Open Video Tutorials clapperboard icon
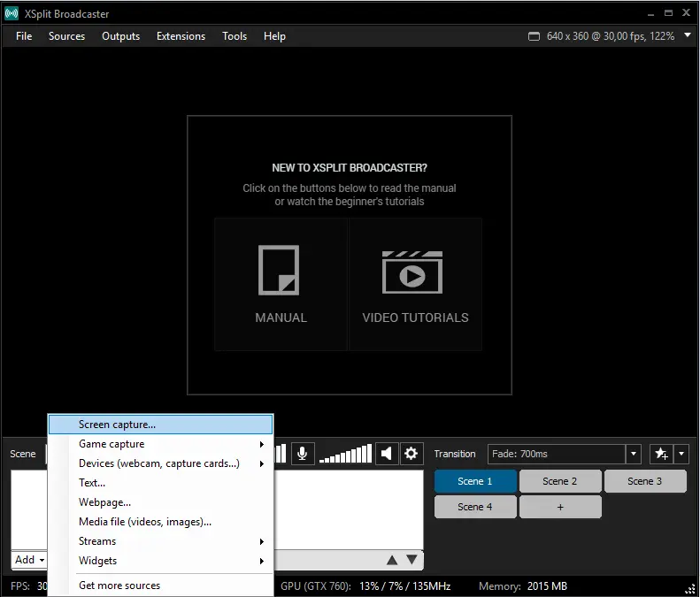The image size is (700, 597). 414,271
